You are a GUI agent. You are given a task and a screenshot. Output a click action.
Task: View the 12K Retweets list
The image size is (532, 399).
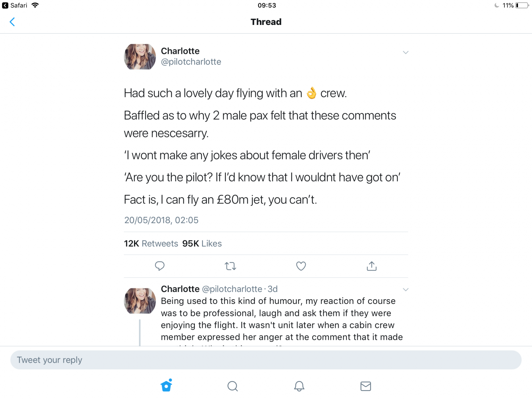coord(151,243)
